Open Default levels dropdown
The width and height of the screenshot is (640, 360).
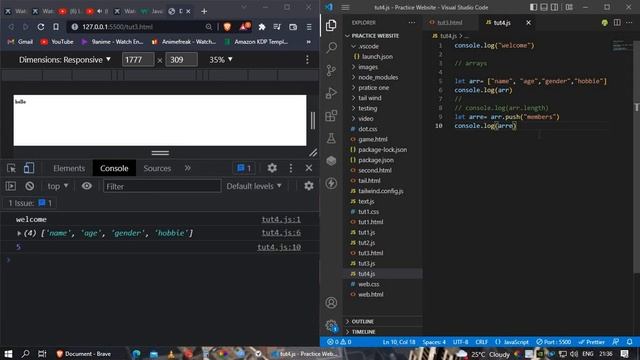tap(254, 186)
